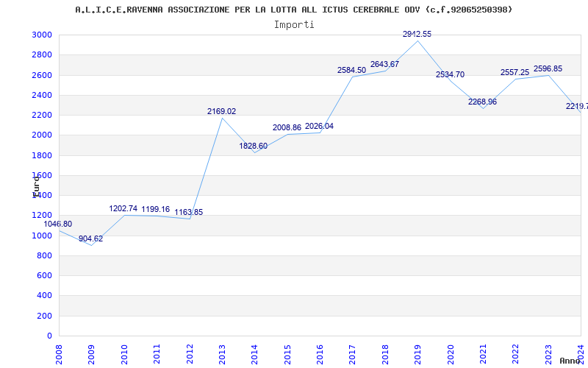Screen dimensions: 588x368
Task: Click the x-axis year label 2023
Action: tap(548, 355)
